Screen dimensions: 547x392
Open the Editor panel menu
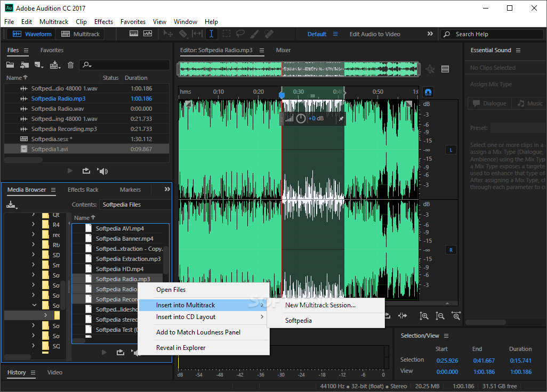click(x=262, y=50)
